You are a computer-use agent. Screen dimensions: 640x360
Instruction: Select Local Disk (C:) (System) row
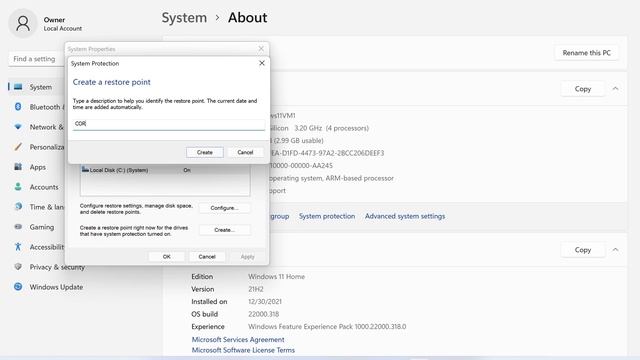(x=165, y=170)
